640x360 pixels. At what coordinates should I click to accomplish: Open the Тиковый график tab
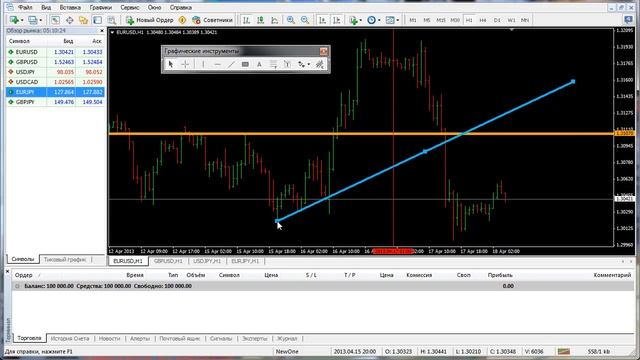65,259
